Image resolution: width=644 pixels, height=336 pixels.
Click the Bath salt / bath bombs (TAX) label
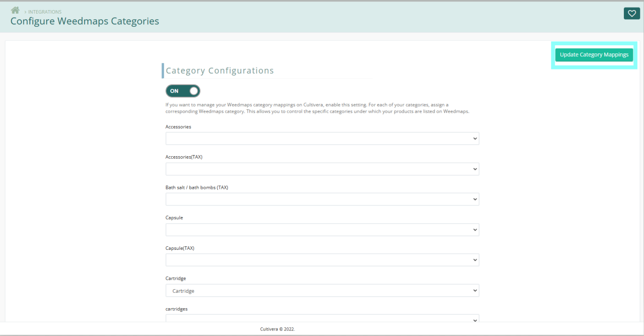197,187
